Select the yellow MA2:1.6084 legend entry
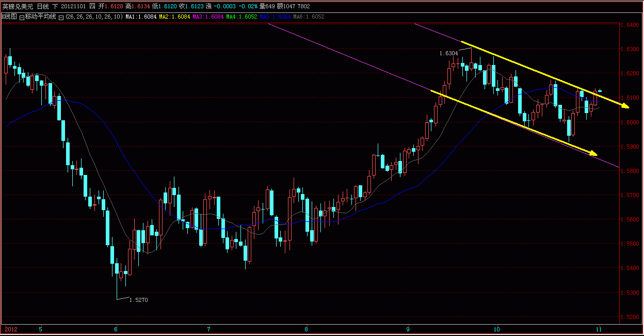This screenshot has height=336, width=644. coord(174,17)
